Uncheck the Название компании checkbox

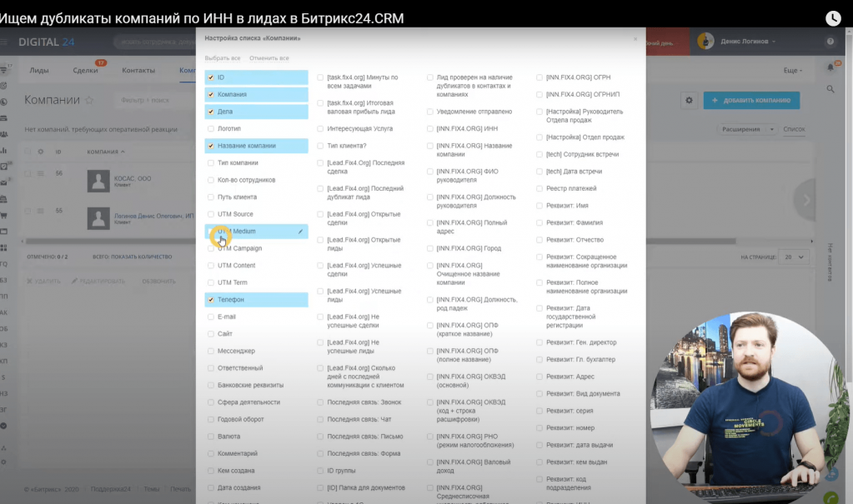(x=210, y=146)
